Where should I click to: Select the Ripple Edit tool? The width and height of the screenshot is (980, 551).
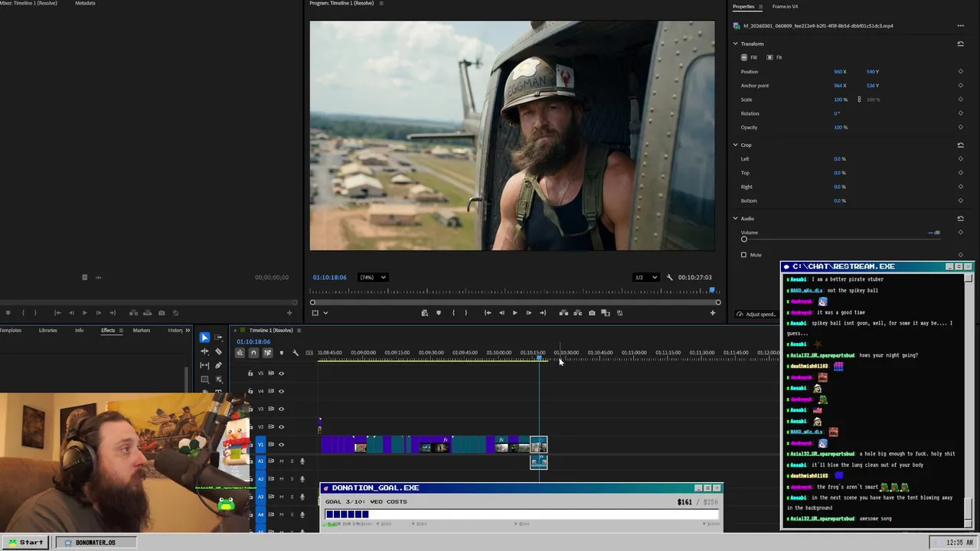(x=204, y=351)
